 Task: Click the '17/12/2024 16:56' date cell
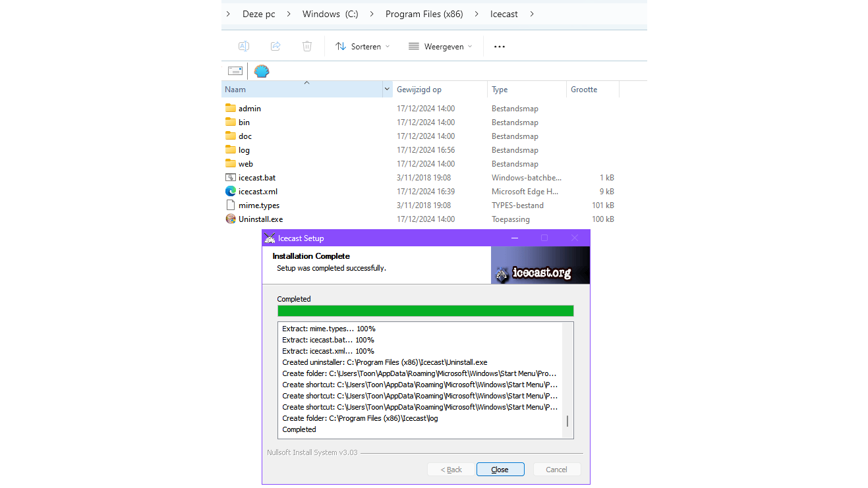point(426,149)
